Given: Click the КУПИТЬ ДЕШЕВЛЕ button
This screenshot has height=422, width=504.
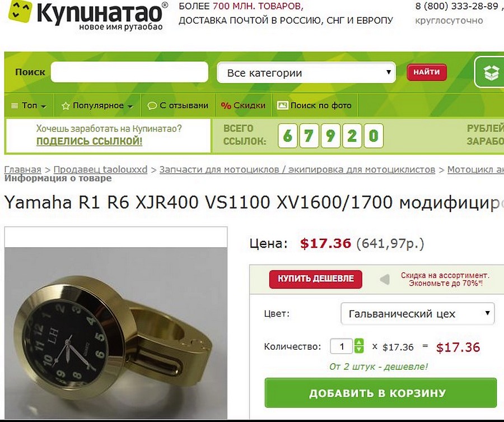Looking at the screenshot, I should [316, 279].
